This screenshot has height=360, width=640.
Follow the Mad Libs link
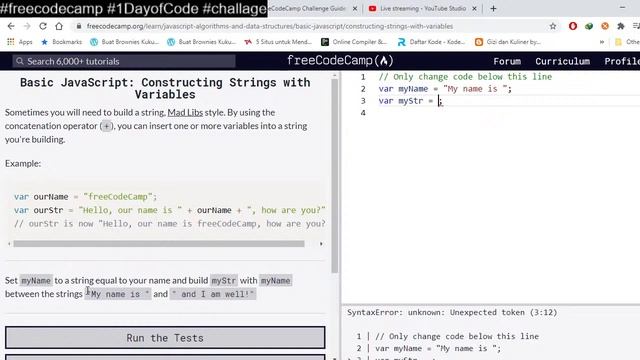tap(185, 112)
